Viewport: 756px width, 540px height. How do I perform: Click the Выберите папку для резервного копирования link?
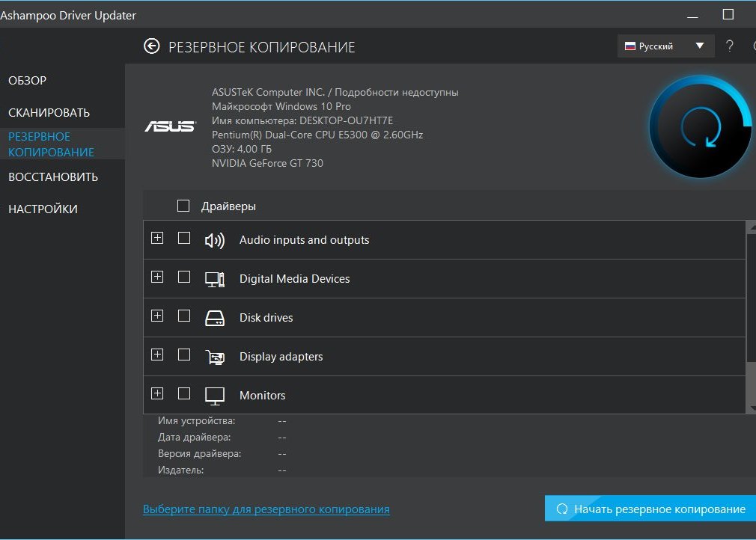[266, 509]
